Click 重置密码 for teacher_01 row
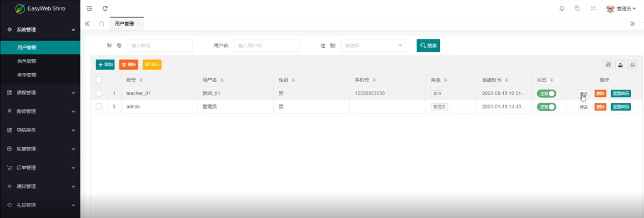 pos(621,93)
